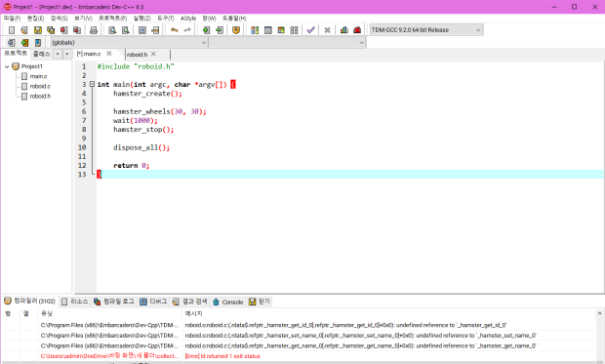Click the Rebuild All (four boxes) icon
Viewport: 605px width, 364px height.
(x=294, y=29)
